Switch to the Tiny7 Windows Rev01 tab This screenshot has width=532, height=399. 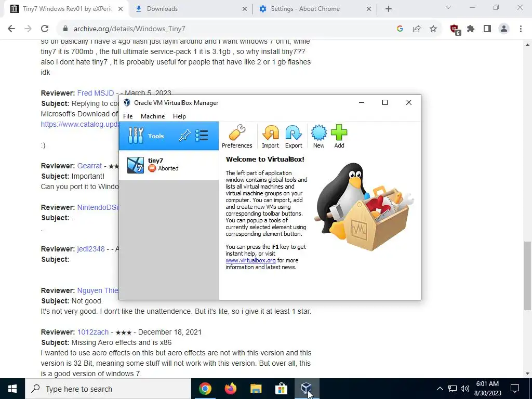67,9
